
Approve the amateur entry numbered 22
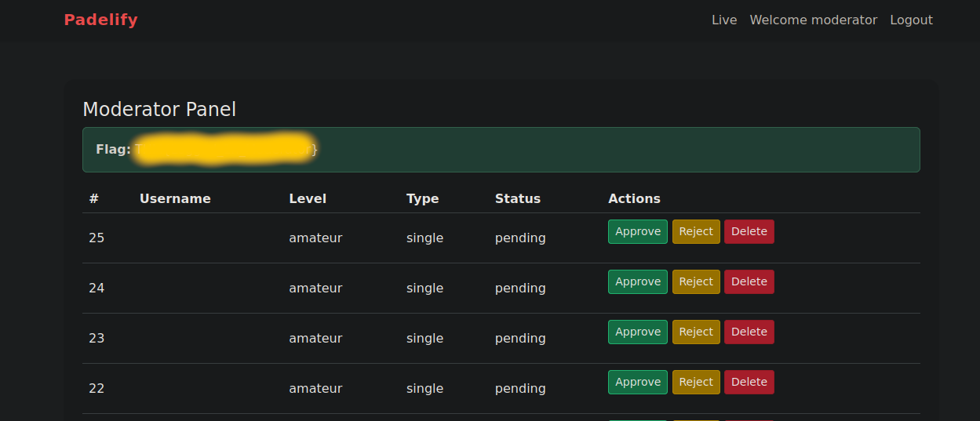click(637, 383)
